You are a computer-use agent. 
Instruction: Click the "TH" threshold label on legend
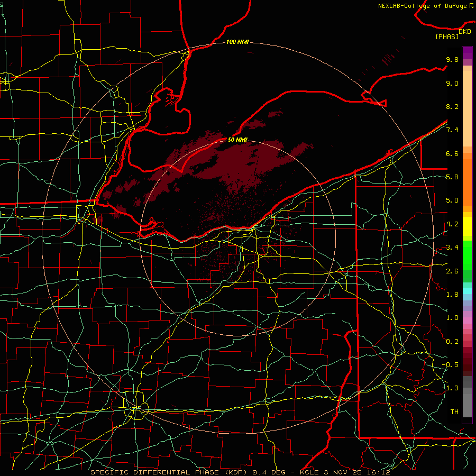[454, 411]
